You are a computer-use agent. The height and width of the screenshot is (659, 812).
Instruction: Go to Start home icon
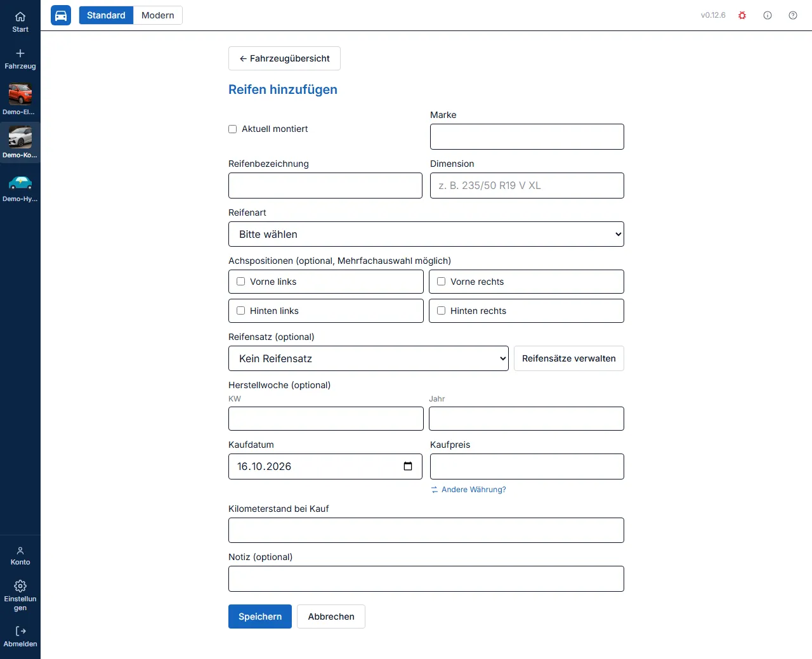point(20,17)
